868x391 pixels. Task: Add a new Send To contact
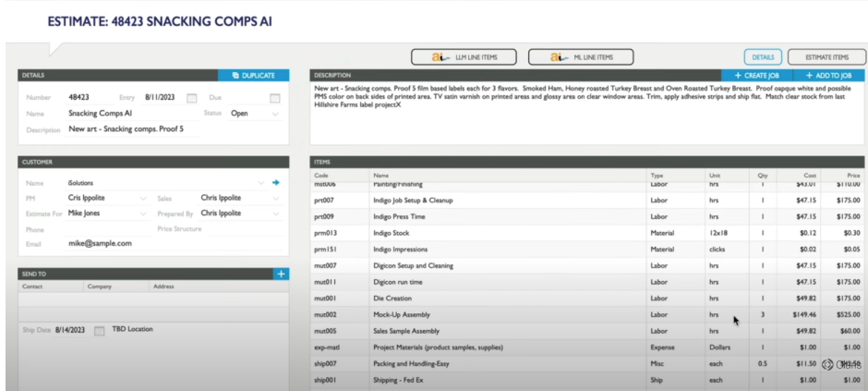(281, 274)
